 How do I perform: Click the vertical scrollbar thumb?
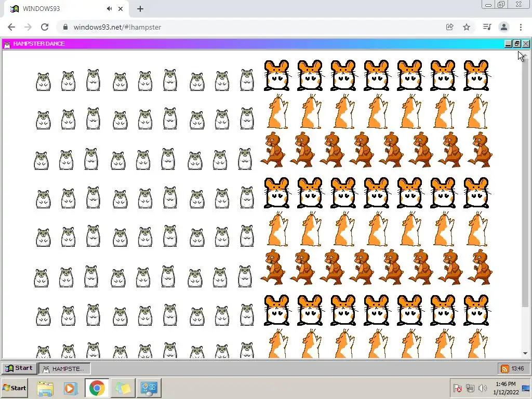525,181
